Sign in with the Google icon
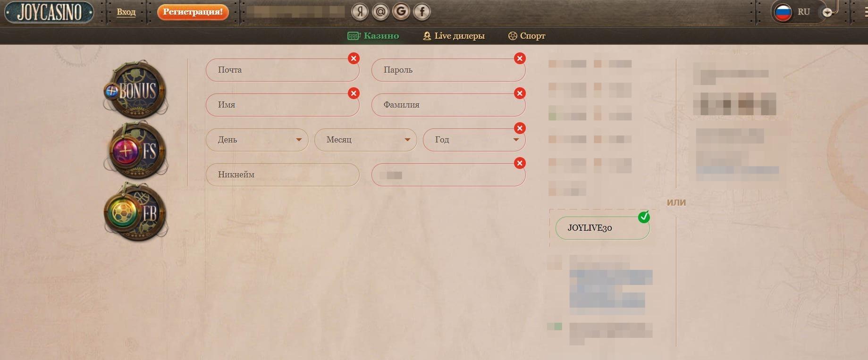The width and height of the screenshot is (868, 360). coord(401,12)
